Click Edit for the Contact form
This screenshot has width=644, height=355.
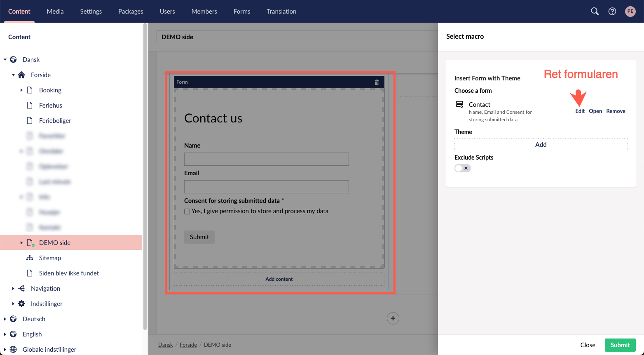pyautogui.click(x=580, y=111)
